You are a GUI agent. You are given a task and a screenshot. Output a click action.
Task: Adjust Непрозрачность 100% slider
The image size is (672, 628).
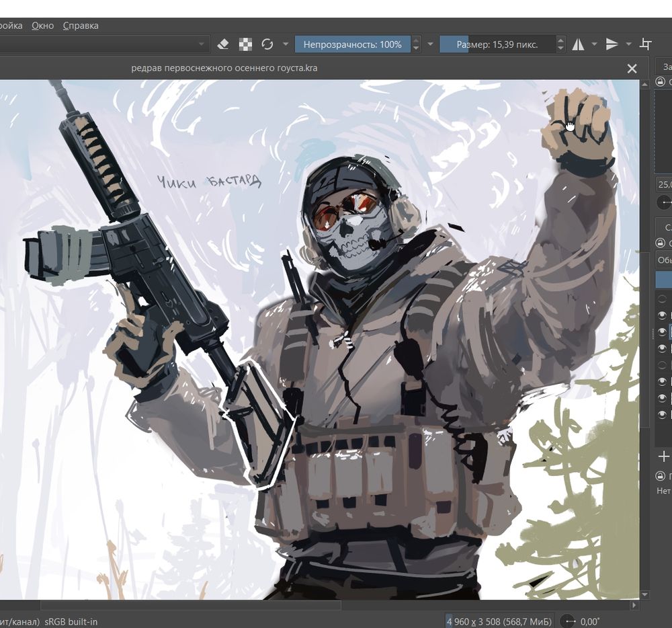pos(352,44)
